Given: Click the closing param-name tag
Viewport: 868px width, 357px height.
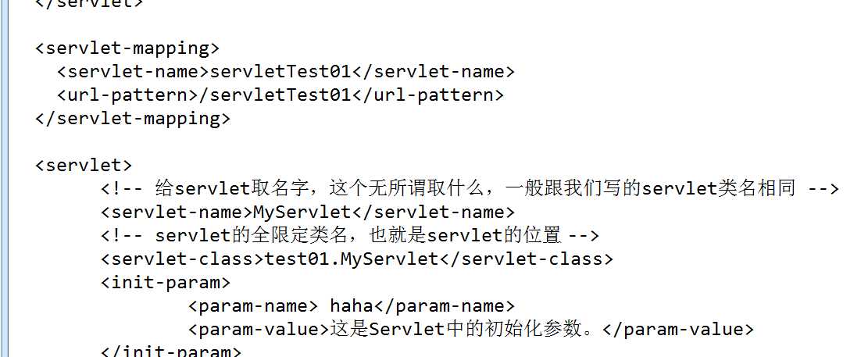Looking at the screenshot, I should click(x=445, y=305).
